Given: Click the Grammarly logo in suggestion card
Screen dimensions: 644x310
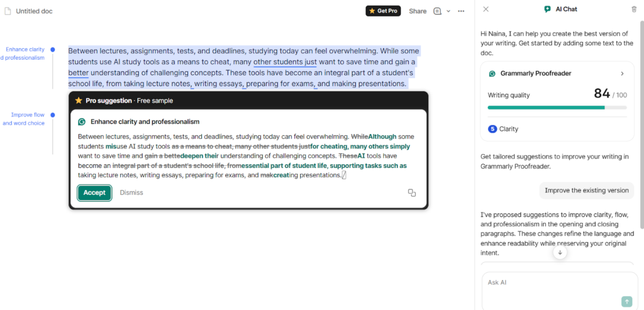Looking at the screenshot, I should (x=82, y=121).
